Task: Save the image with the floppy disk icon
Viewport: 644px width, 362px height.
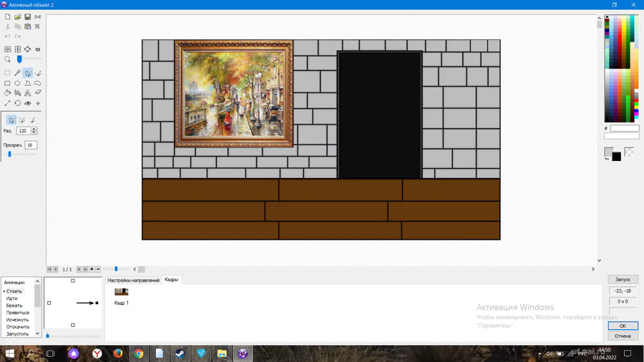Action: click(x=27, y=17)
